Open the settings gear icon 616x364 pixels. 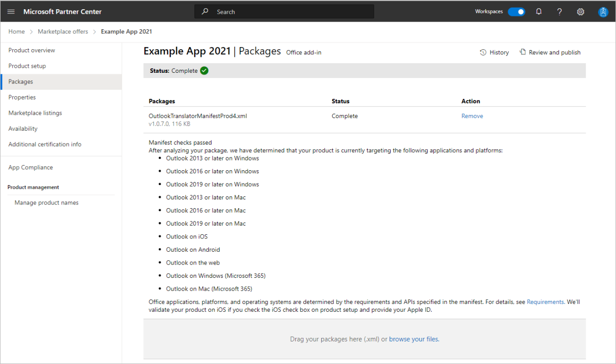(x=581, y=12)
